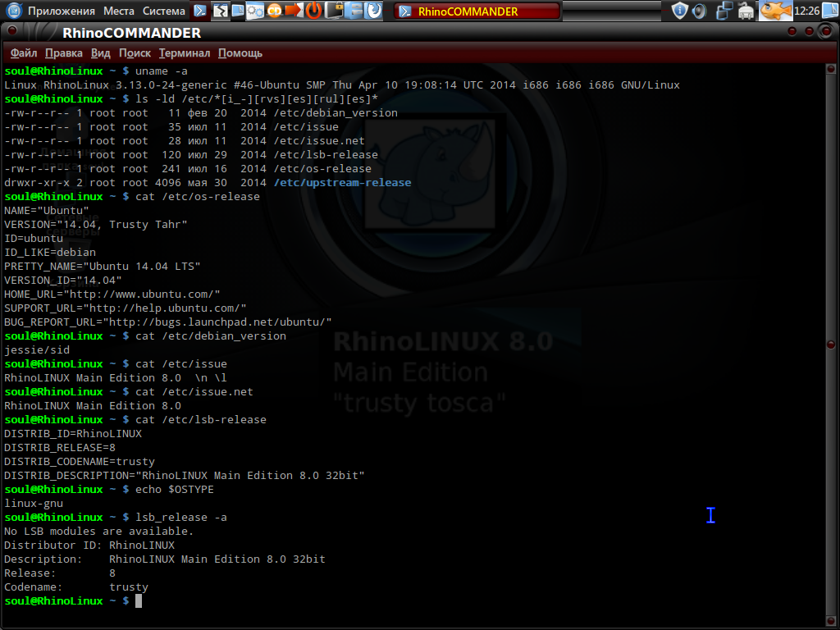Image resolution: width=840 pixels, height=630 pixels.
Task: Launch the terminal from the panel launcher
Action: (x=200, y=11)
